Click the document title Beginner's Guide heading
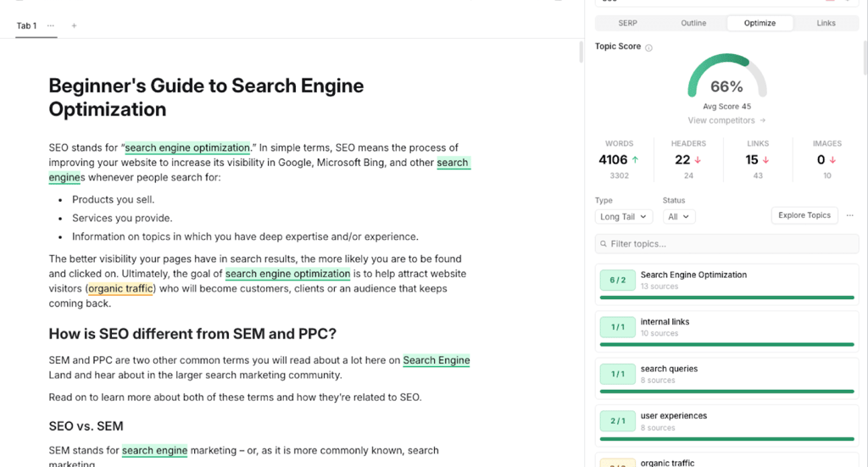 (206, 97)
